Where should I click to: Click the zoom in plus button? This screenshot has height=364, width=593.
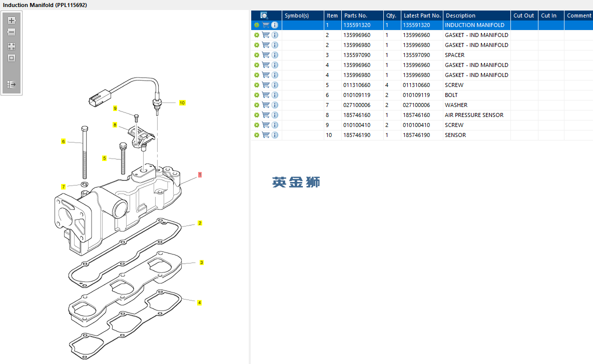pos(12,20)
